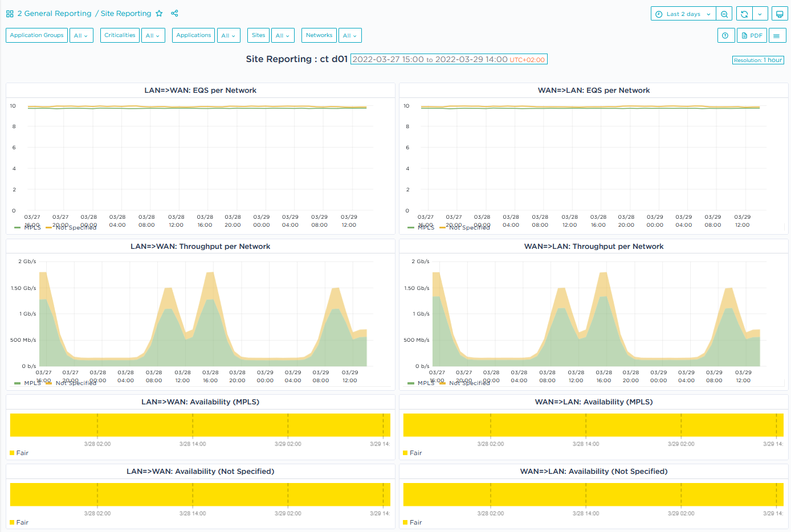Expand the Networks All dropdown
791x532 pixels.
click(x=349, y=36)
